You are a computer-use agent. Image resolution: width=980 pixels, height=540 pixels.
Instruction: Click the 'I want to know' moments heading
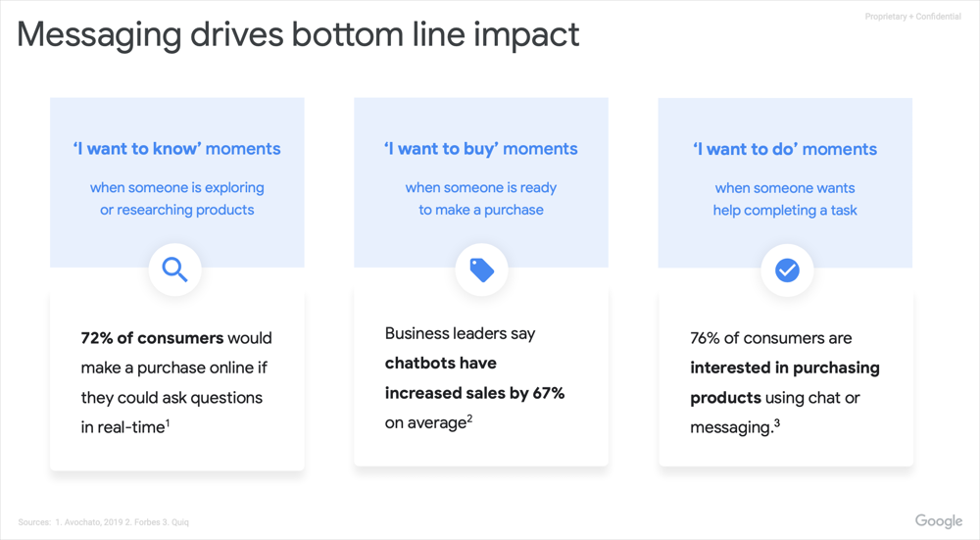click(x=176, y=149)
